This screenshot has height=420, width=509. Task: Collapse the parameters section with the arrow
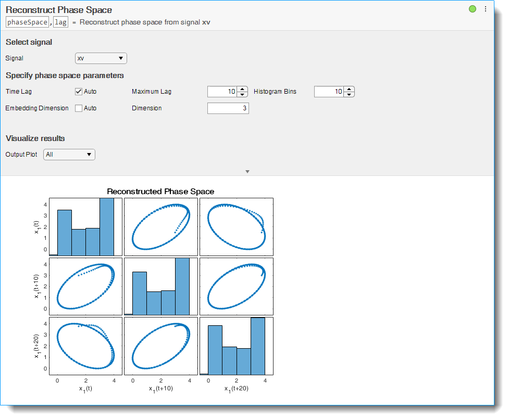[x=247, y=171]
